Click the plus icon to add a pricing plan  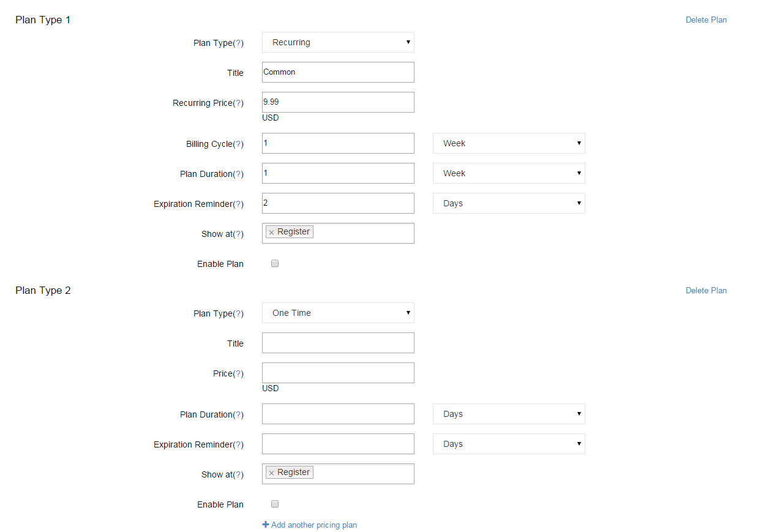coord(266,525)
